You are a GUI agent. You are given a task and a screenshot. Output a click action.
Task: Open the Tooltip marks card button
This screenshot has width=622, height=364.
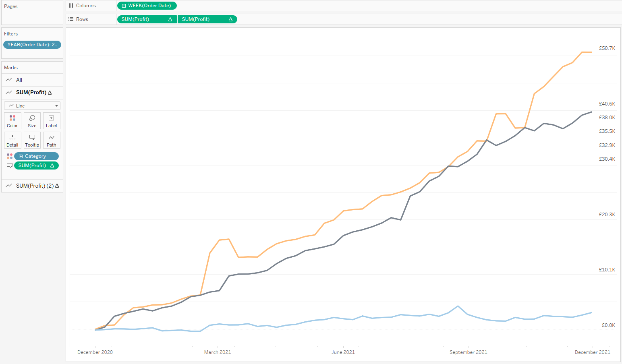pyautogui.click(x=32, y=140)
